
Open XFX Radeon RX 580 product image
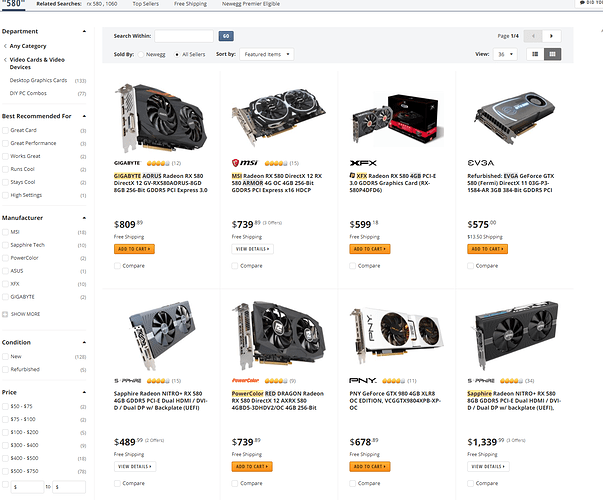tap(398, 118)
